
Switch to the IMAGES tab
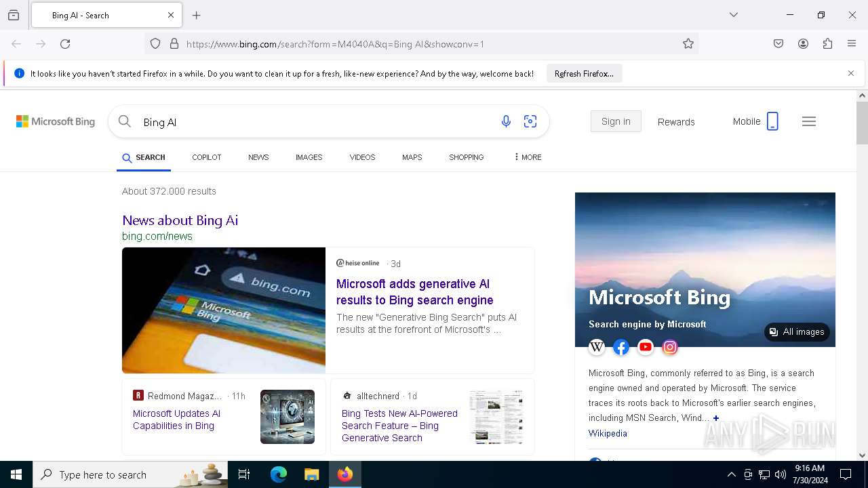[309, 157]
